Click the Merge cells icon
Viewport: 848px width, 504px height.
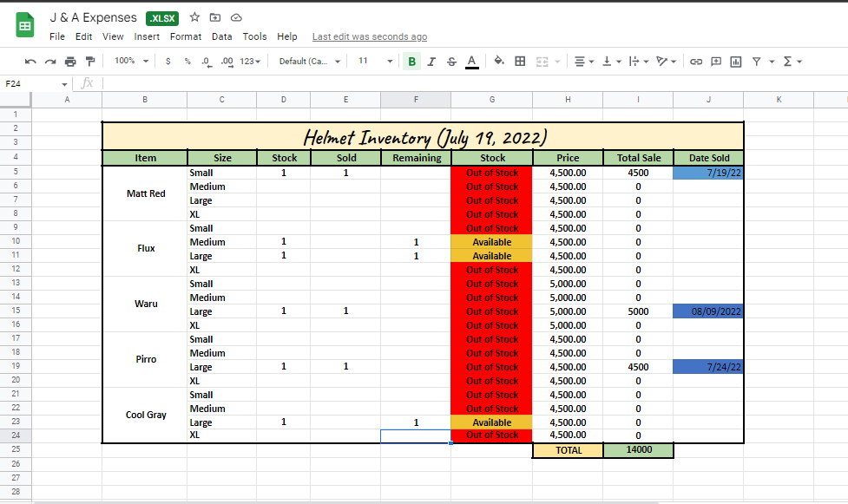point(542,62)
